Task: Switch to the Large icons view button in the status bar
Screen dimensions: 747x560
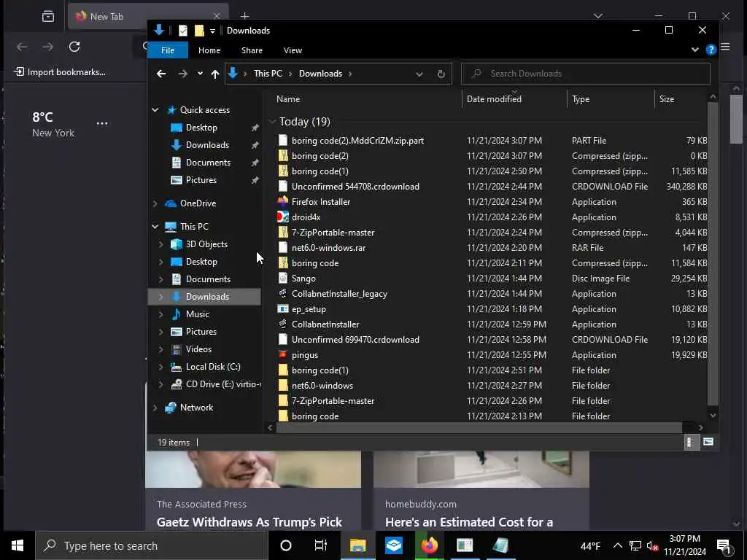Action: point(708,443)
